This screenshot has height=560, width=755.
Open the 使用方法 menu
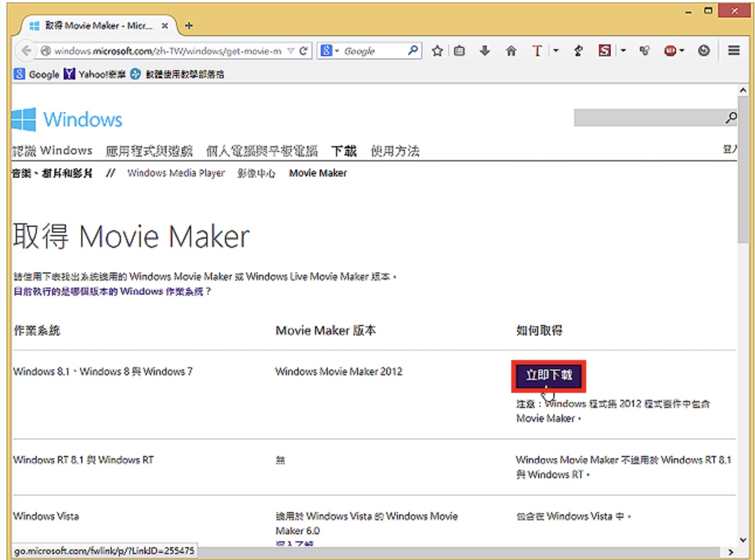(395, 151)
